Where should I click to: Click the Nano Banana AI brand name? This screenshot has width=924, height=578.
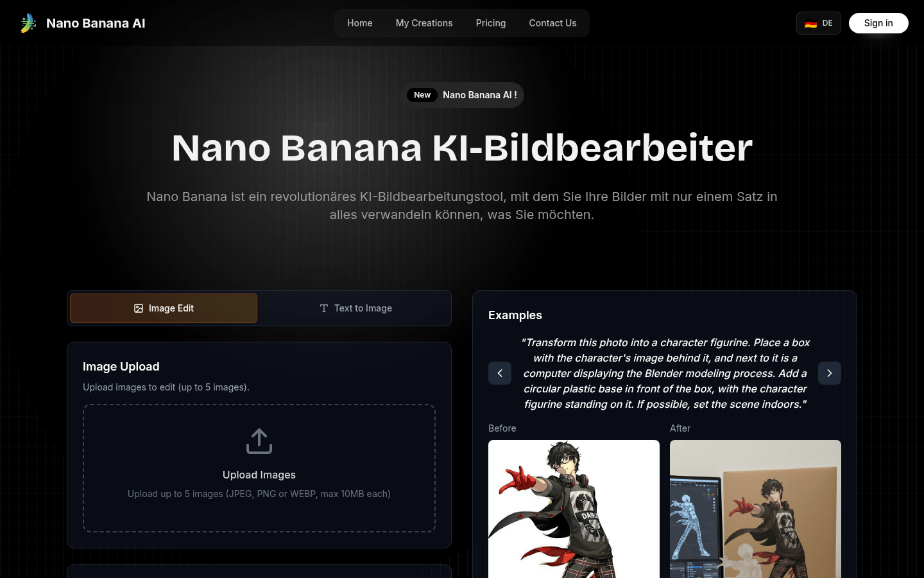pos(96,23)
